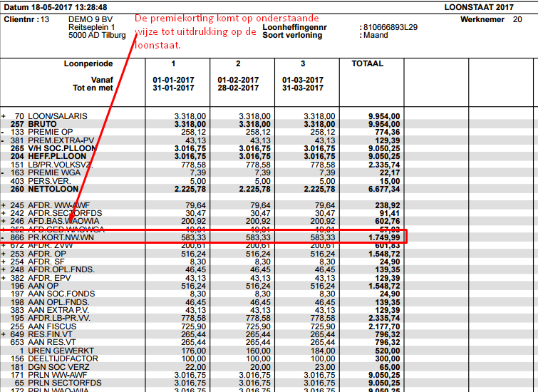538x392 pixels.
Task: Click the Loonheffingennr value 810666893L29
Action: pyautogui.click(x=390, y=27)
